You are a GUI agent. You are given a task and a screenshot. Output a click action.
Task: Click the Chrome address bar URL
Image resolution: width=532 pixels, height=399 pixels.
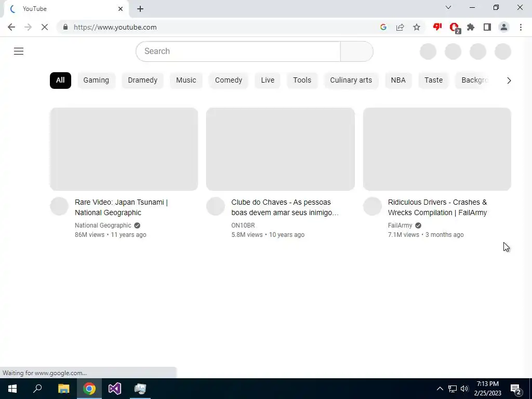(115, 27)
